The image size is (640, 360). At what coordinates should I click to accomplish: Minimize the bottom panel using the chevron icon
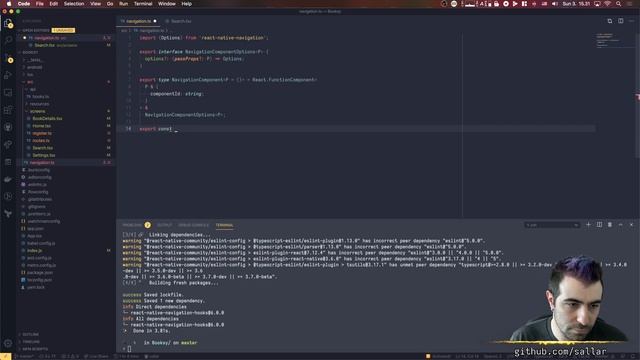pyautogui.click(x=620, y=225)
